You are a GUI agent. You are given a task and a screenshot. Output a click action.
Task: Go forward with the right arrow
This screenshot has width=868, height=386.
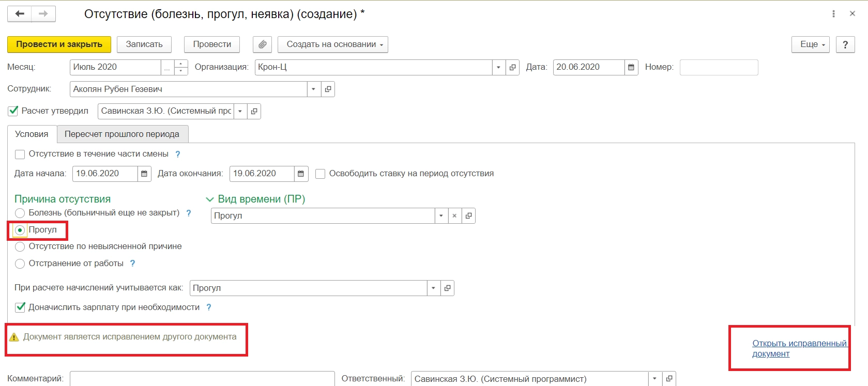[43, 14]
